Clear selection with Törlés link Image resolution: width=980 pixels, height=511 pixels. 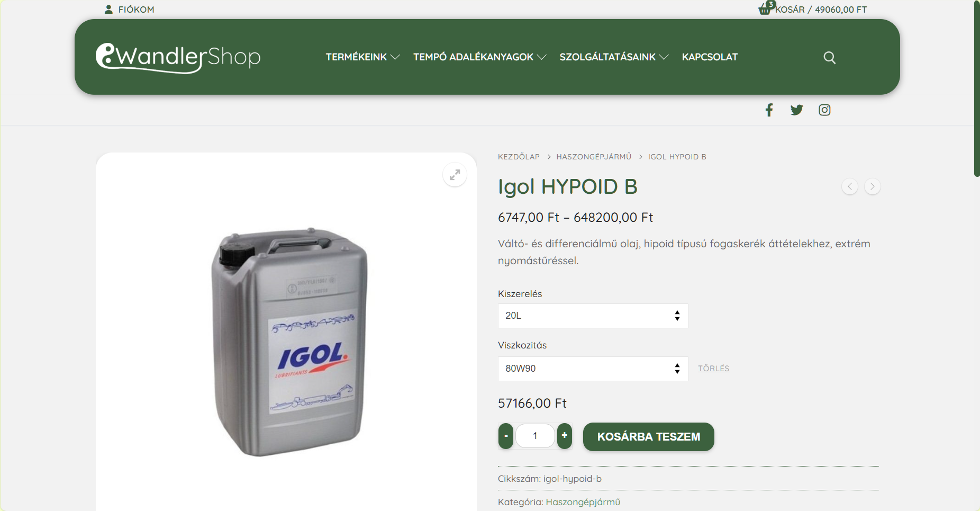tap(713, 369)
